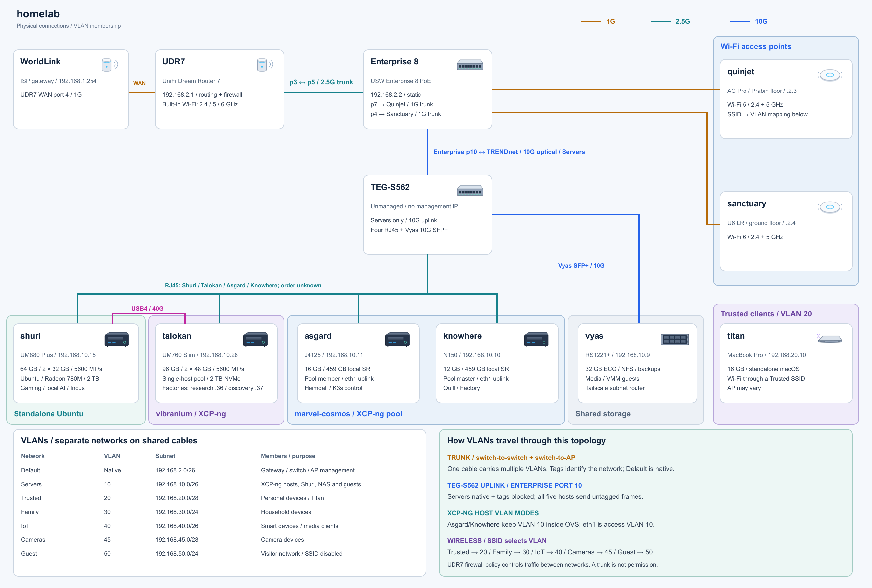Image resolution: width=872 pixels, height=588 pixels.
Task: Click the Cameras VLAN value 45
Action: [107, 540]
